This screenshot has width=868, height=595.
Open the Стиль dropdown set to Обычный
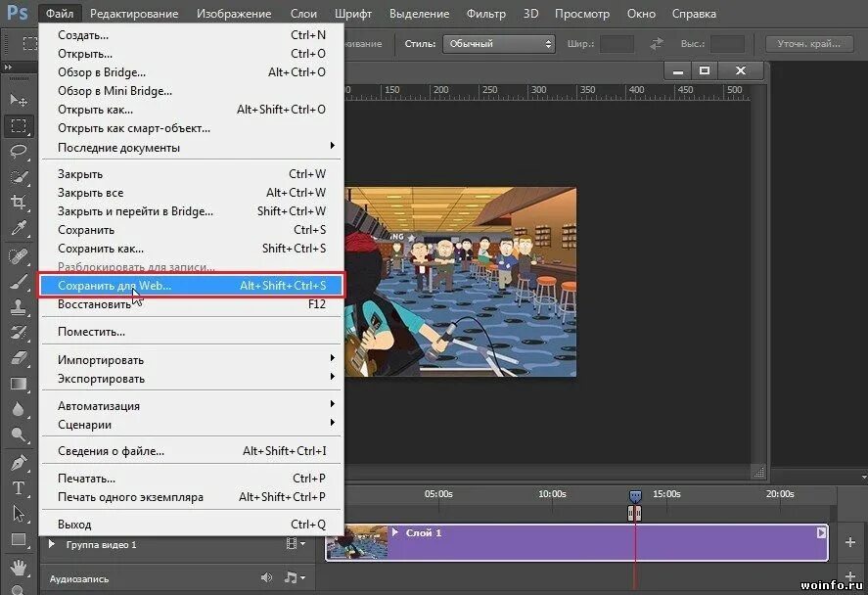pos(499,44)
